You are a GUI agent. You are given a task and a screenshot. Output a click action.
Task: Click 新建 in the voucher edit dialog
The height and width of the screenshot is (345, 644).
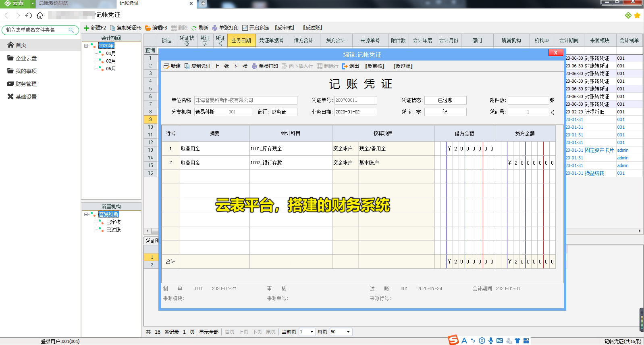pos(172,66)
